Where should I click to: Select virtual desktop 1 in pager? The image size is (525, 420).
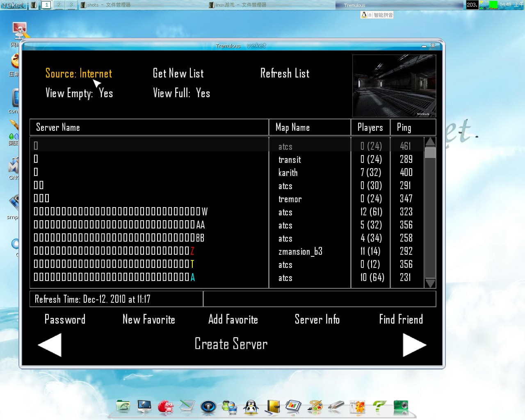pyautogui.click(x=46, y=5)
